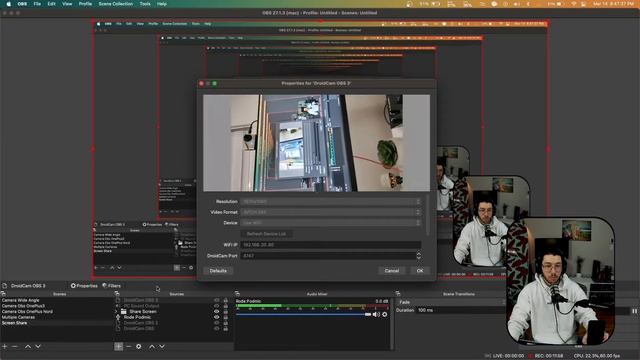Open the View menu
The image size is (640, 360).
[67, 4]
